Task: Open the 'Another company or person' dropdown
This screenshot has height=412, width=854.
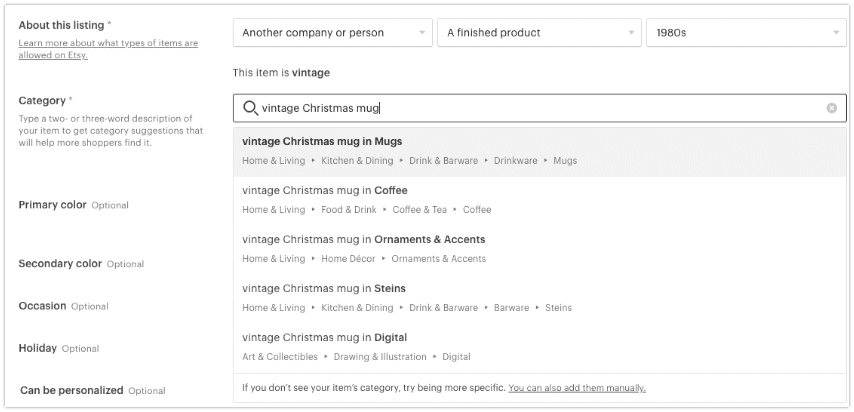Action: click(333, 33)
